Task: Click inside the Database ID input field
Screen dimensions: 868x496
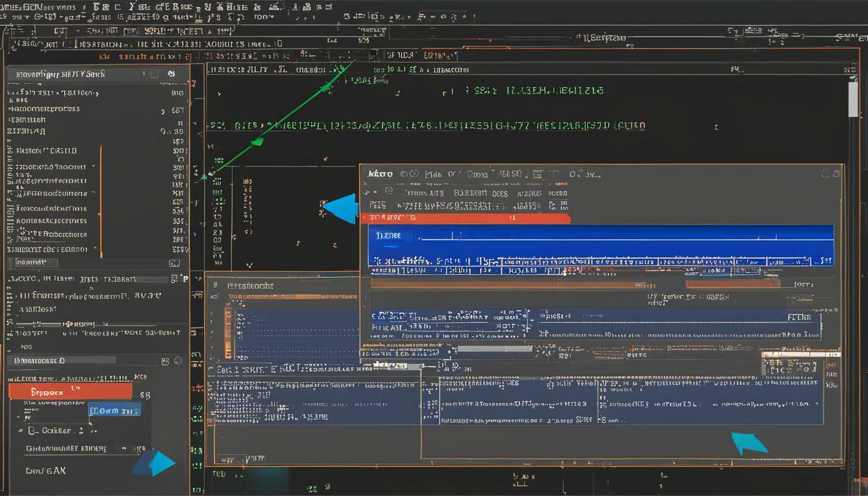Action: click(x=71, y=360)
